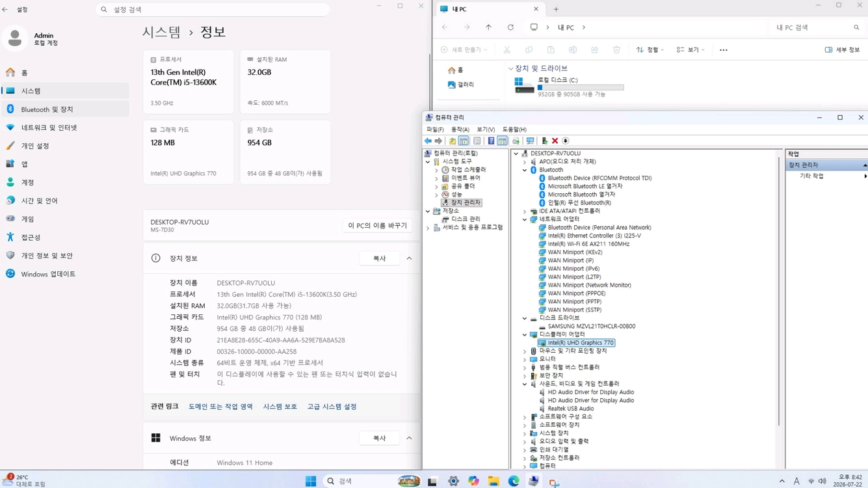
Task: Collapse the 장치 정보 section chevron
Action: [x=409, y=258]
